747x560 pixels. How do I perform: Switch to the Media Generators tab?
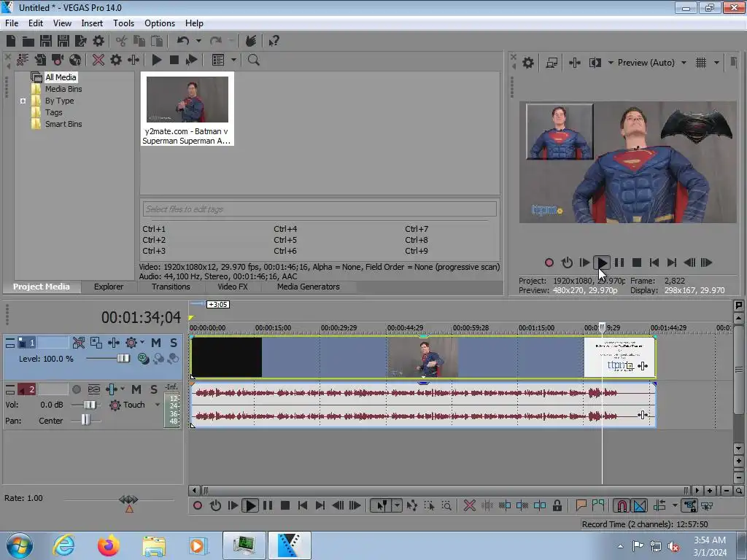click(309, 287)
